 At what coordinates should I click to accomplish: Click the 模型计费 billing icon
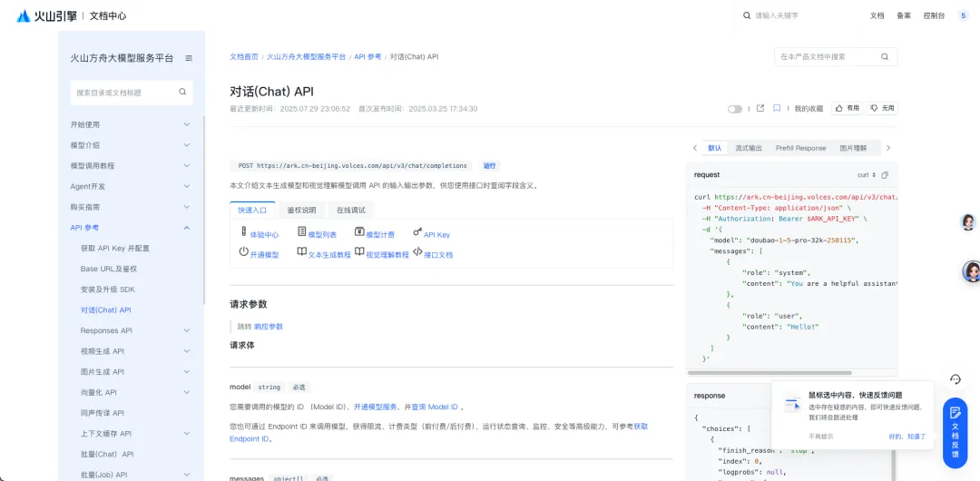[359, 232]
